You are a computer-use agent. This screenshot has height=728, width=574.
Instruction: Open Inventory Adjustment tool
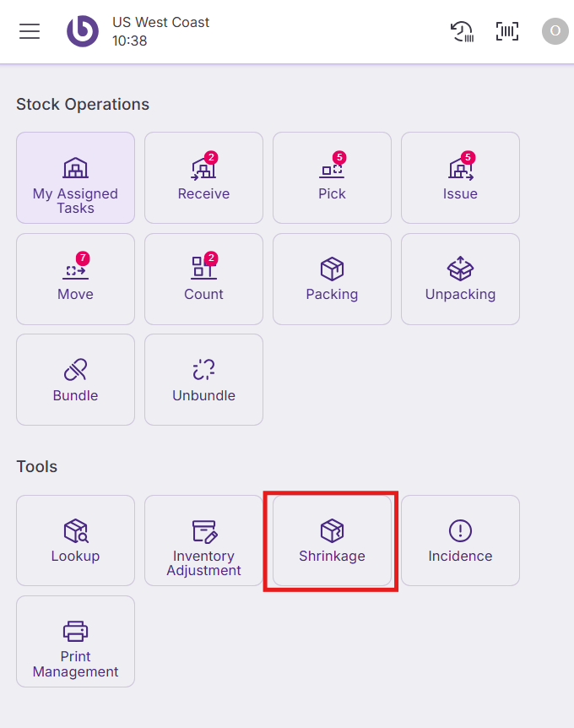[x=203, y=541]
